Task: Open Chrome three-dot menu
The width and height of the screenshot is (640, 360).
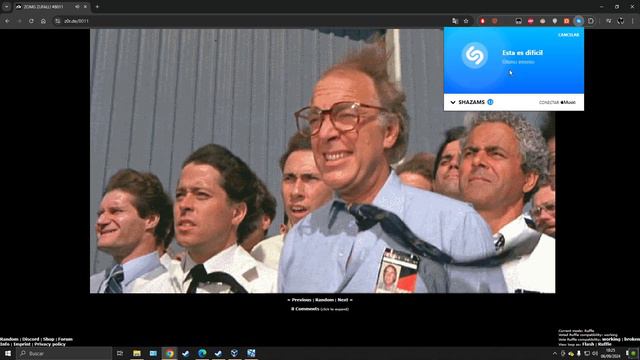Action: pos(633,21)
